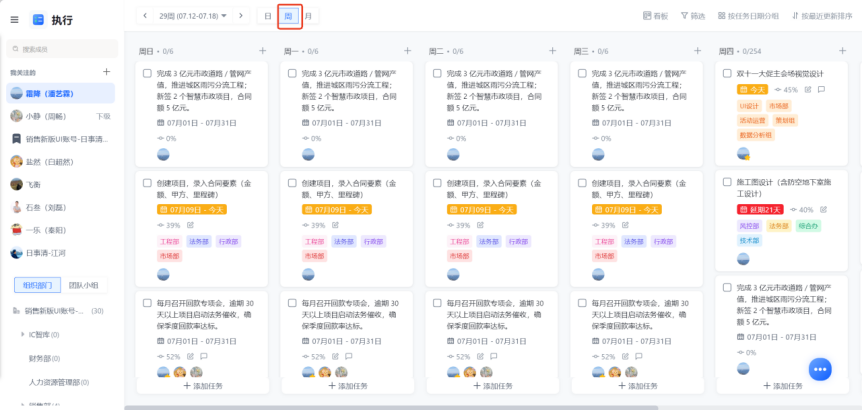Click 霜降 avatar on 周日 创建项目 card
The image size is (862, 411).
tap(163, 274)
